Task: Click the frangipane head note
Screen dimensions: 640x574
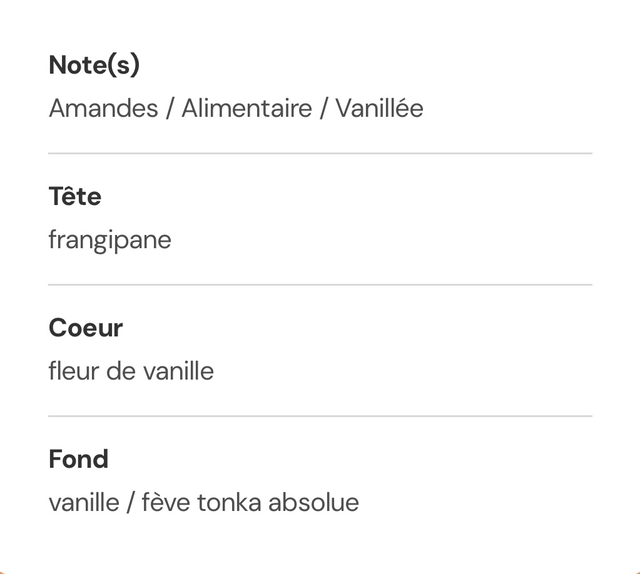Action: pyautogui.click(x=110, y=240)
